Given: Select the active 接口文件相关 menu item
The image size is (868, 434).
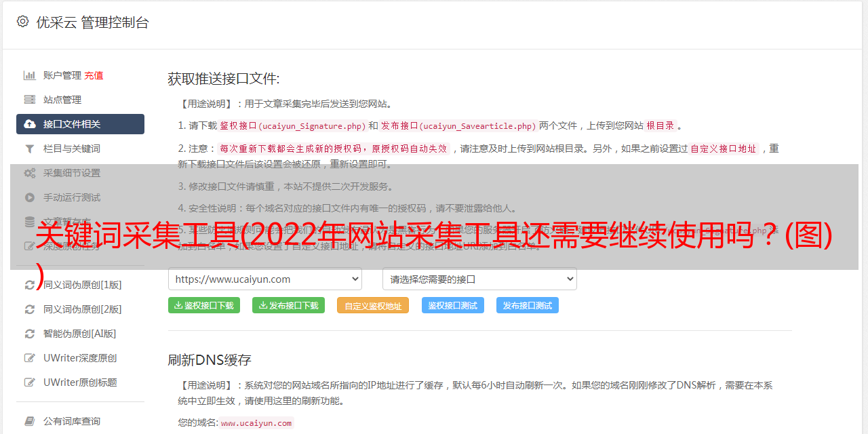Looking at the screenshot, I should point(80,124).
